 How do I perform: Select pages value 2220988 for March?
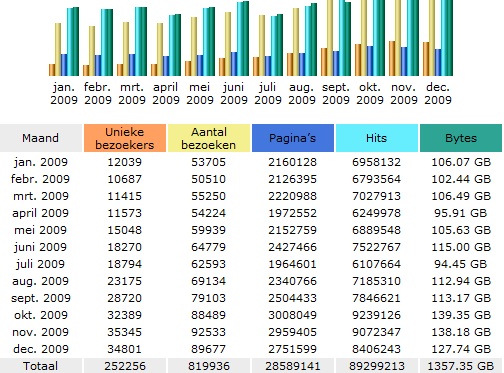click(x=293, y=196)
